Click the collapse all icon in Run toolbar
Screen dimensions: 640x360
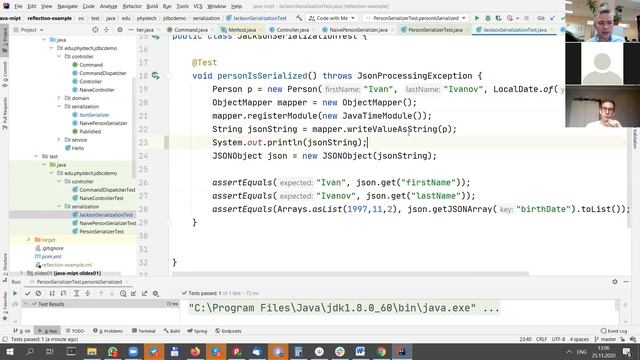pyautogui.click(x=87, y=293)
